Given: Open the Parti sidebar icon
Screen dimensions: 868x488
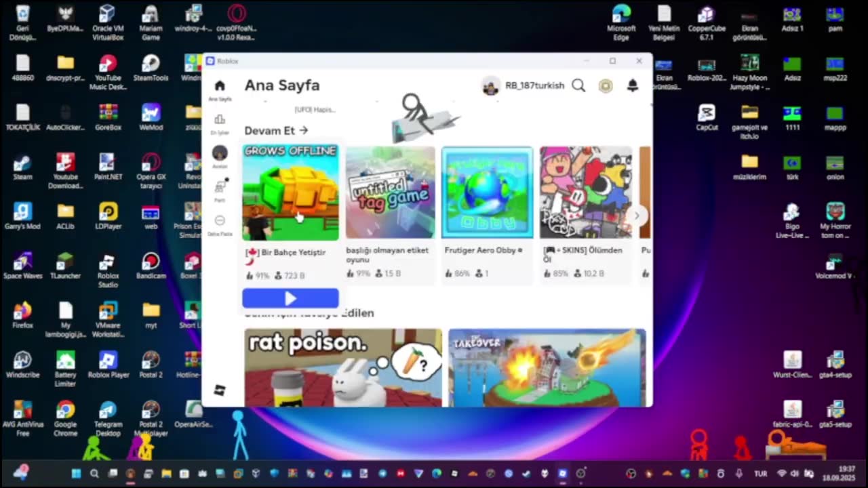Looking at the screenshot, I should click(220, 187).
